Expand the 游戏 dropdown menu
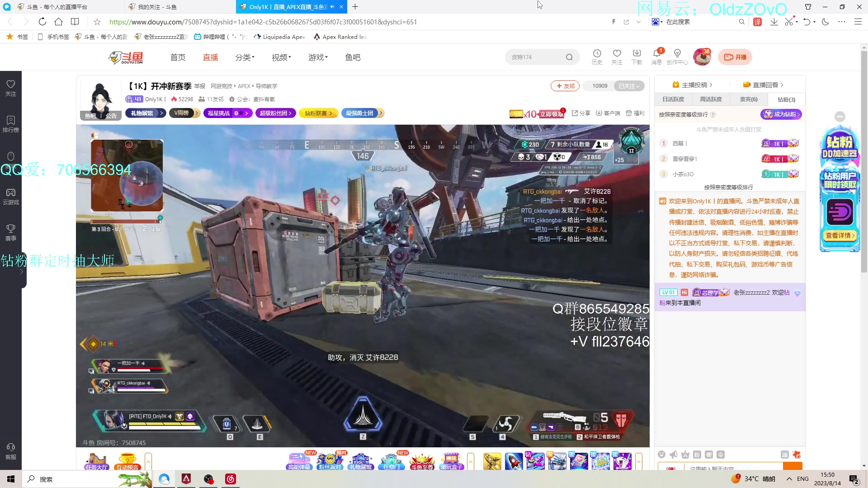 tap(318, 57)
